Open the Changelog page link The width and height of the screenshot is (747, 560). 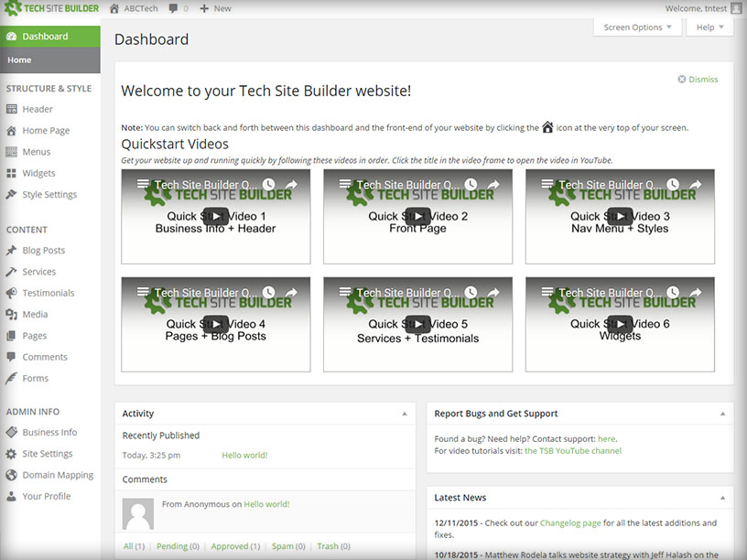(x=572, y=522)
